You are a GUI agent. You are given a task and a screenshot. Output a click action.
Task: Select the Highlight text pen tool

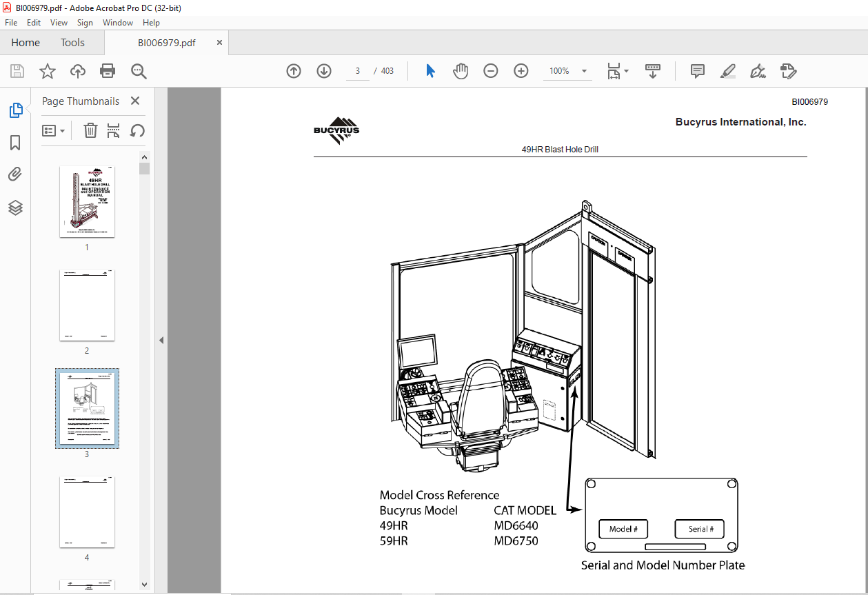coord(727,71)
